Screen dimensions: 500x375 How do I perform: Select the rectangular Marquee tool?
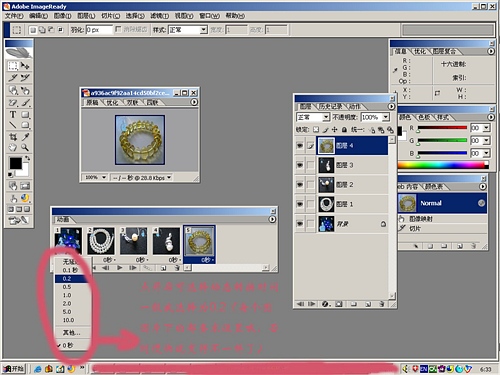13,66
